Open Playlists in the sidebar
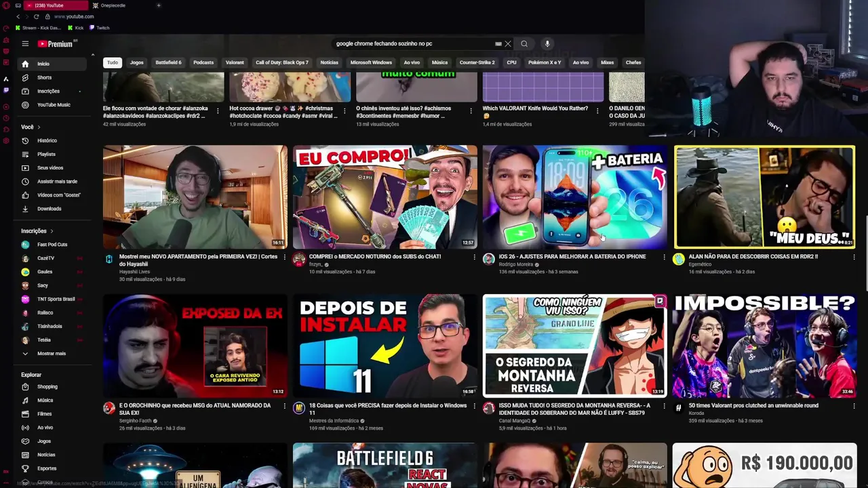The width and height of the screenshot is (868, 488). coord(46,155)
